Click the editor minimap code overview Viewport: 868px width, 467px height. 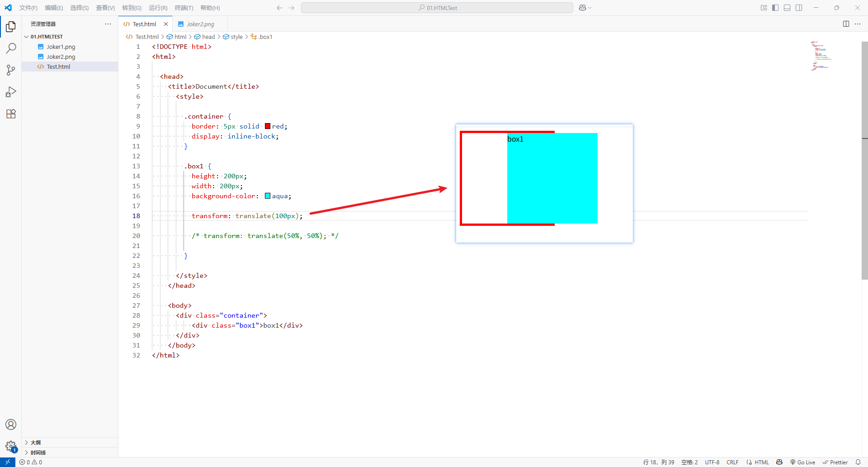point(822,56)
